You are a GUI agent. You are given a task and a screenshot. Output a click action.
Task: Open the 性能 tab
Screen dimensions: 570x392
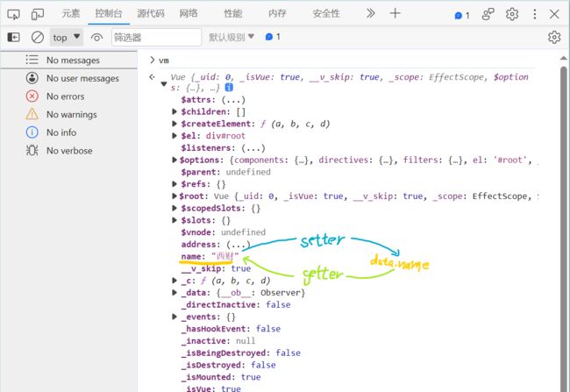[x=232, y=13]
